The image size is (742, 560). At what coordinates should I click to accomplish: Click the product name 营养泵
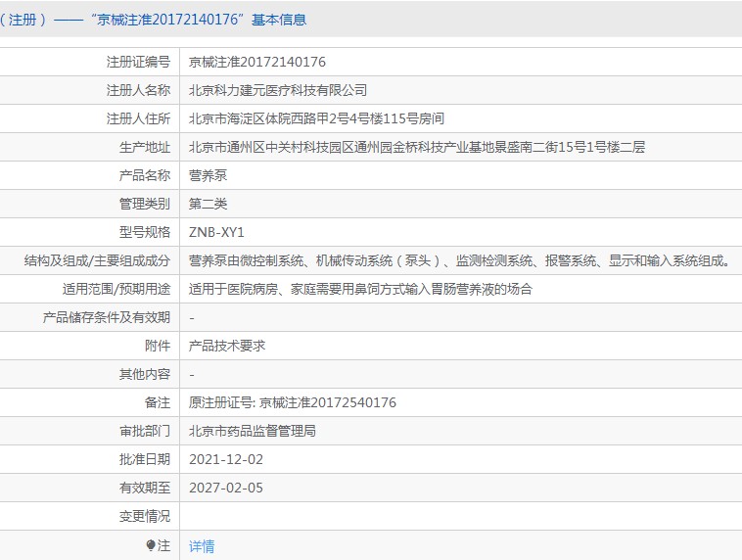[x=208, y=175]
